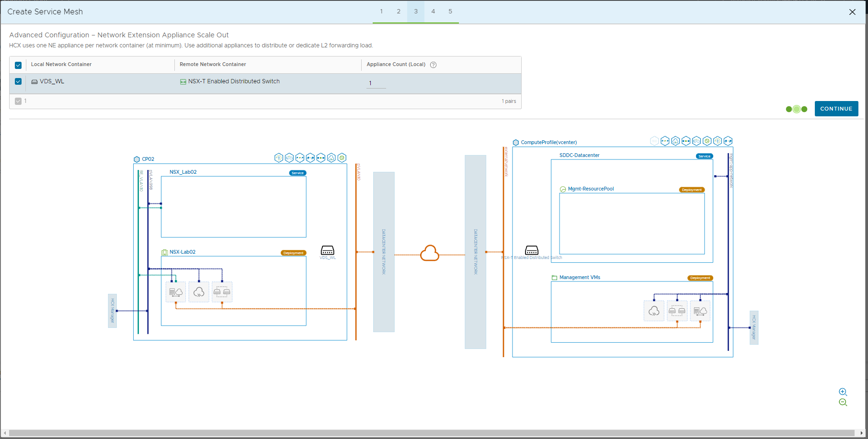Select interconnect appliance icon in NSX-Lab02

pos(176,292)
